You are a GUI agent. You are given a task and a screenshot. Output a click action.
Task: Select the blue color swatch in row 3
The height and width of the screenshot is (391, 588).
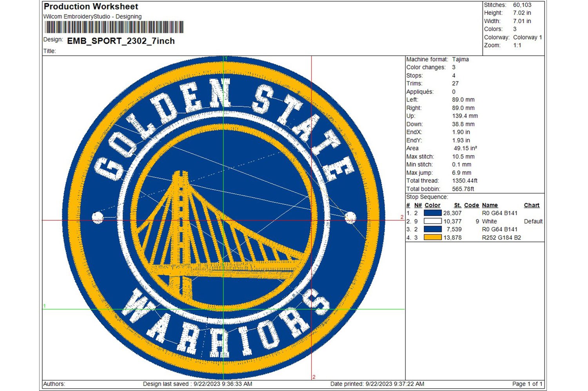(433, 229)
